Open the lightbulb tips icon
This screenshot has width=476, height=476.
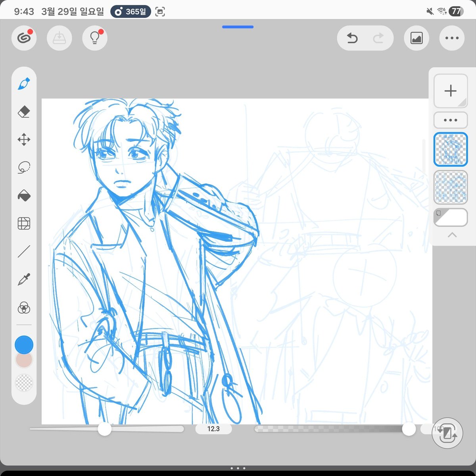(95, 38)
